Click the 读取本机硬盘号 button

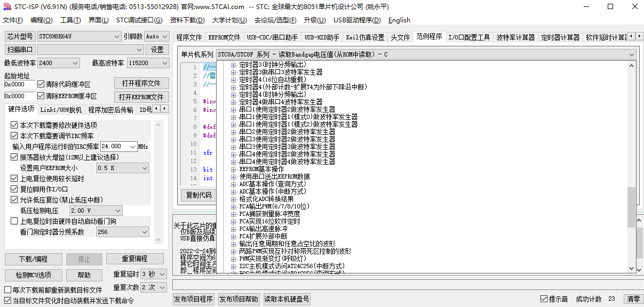point(287,299)
